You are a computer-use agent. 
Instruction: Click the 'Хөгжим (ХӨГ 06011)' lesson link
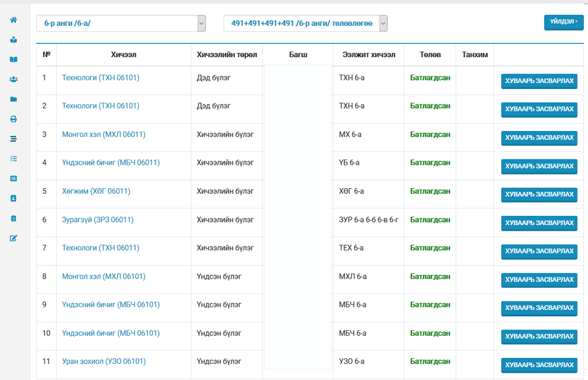(96, 191)
